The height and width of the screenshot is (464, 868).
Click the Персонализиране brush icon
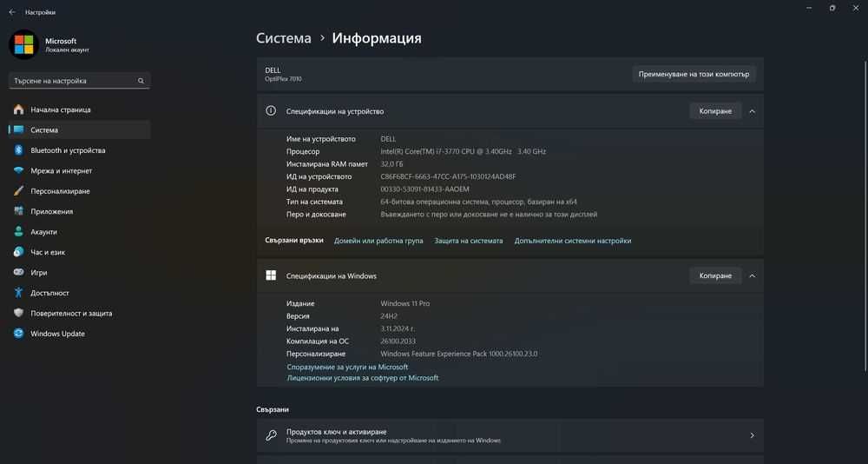pyautogui.click(x=18, y=191)
